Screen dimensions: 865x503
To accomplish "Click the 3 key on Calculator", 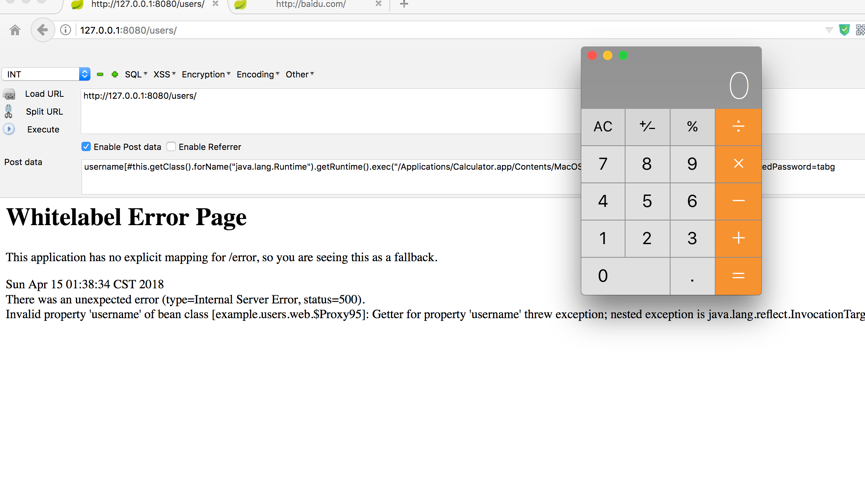I will (692, 238).
